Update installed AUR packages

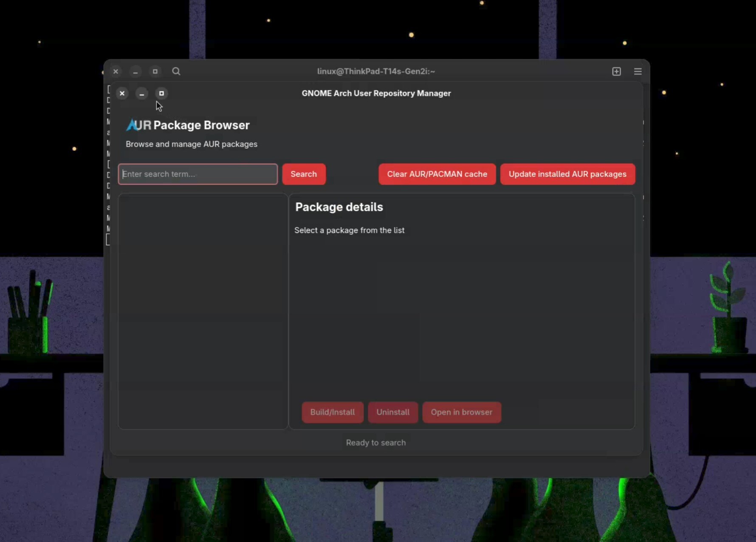pyautogui.click(x=567, y=174)
